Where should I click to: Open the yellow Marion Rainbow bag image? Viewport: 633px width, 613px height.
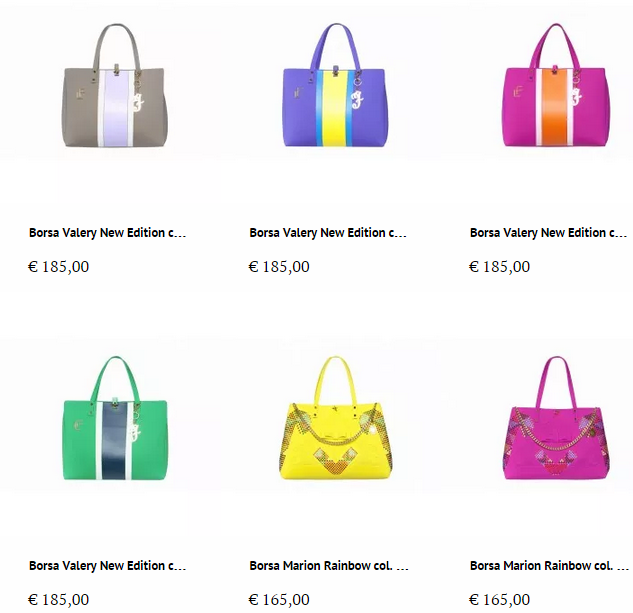click(x=335, y=418)
